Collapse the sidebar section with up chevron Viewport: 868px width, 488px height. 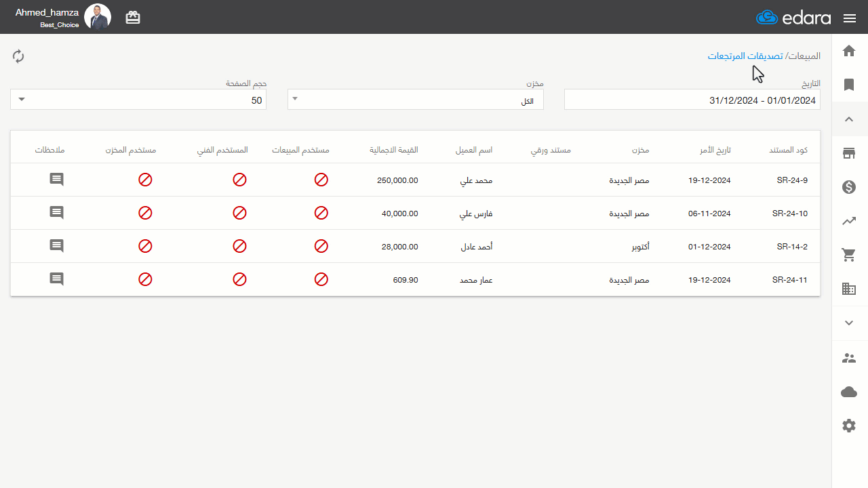[849, 119]
